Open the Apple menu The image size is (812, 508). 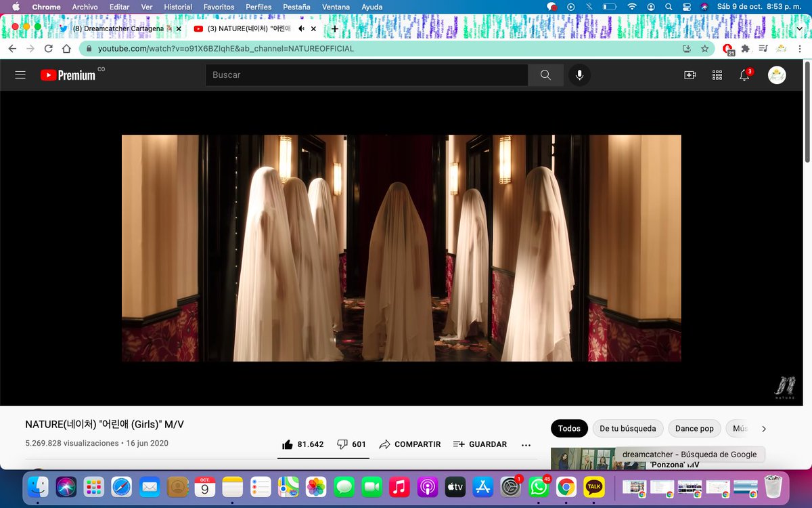pos(16,7)
